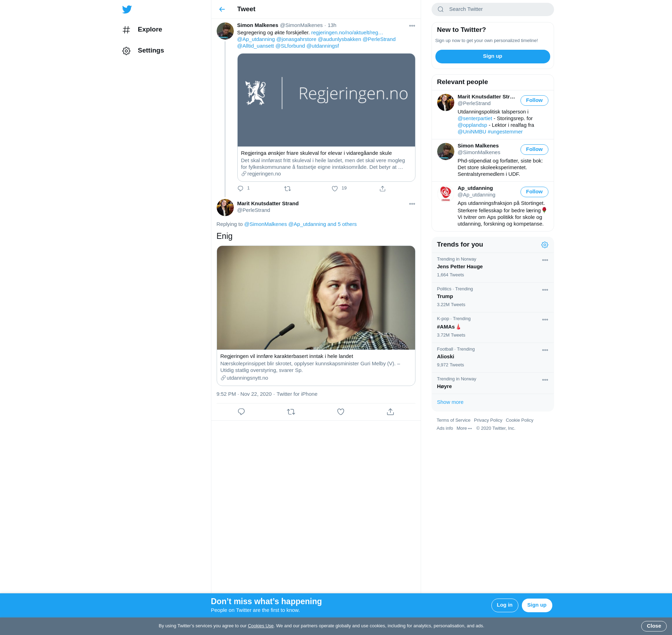
Task: Open Terms of Service link
Action: coord(453,420)
